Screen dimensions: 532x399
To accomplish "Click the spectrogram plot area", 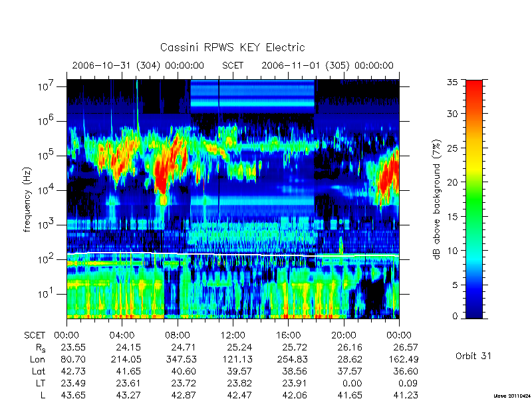I will point(233,199).
